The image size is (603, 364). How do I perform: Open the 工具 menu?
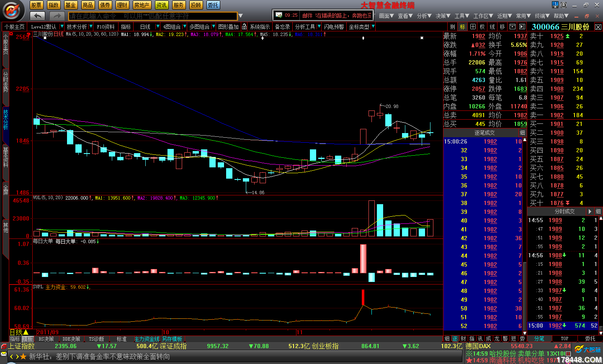coord(462,16)
